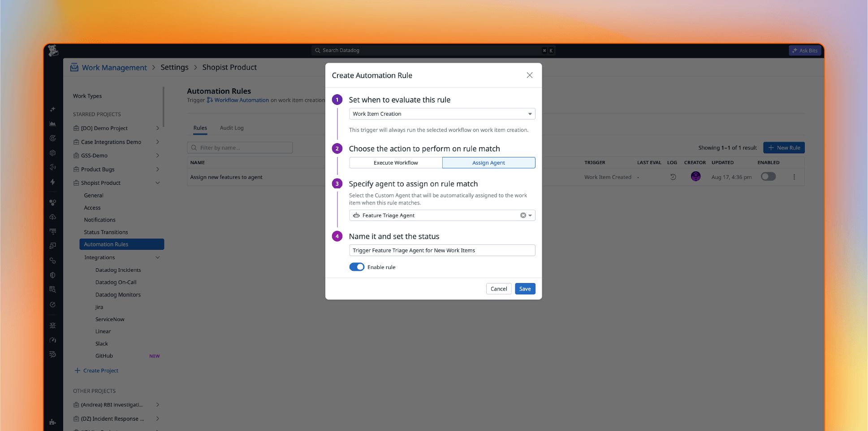The height and width of the screenshot is (431, 868).
Task: Click the Filter by name input
Action: click(240, 148)
